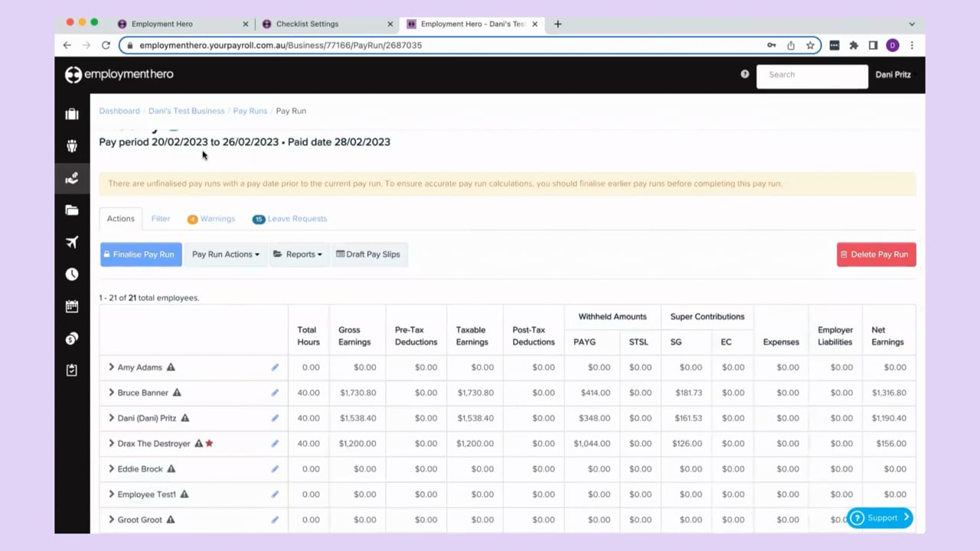Click Finalise Pay Run button

[141, 254]
